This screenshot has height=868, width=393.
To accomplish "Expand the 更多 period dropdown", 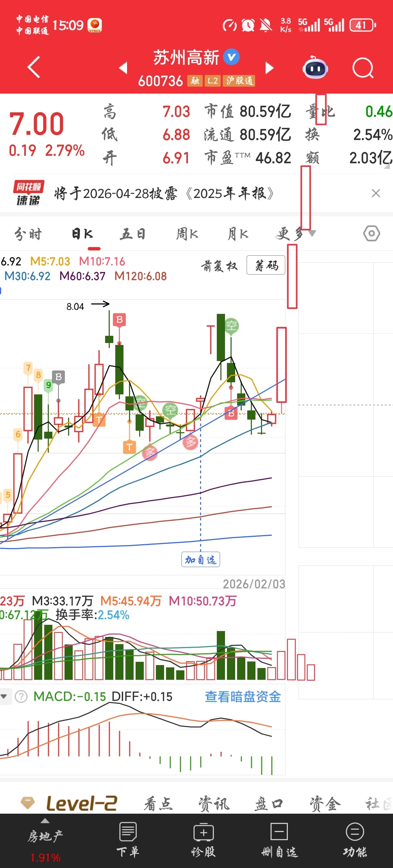I will click(296, 233).
